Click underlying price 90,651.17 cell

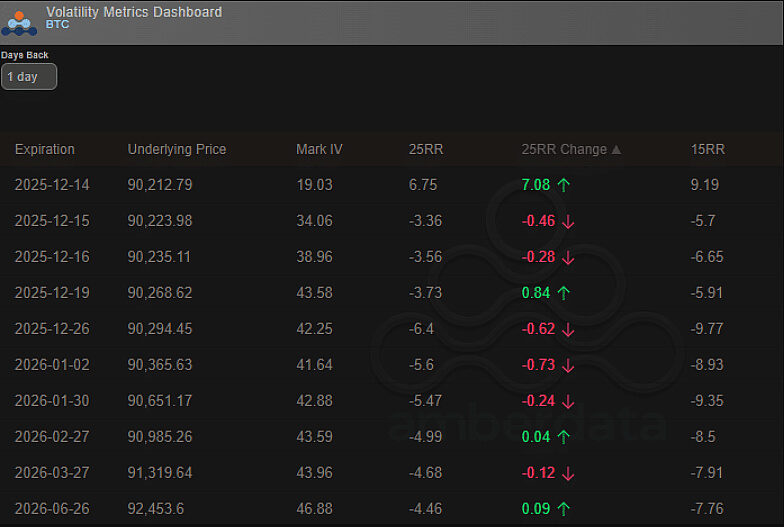160,401
